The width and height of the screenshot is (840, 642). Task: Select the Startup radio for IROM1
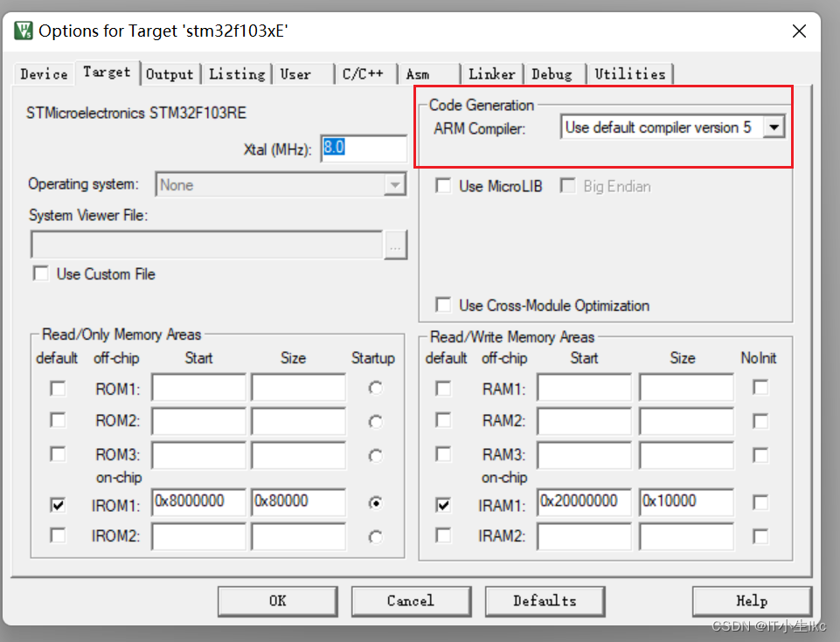pos(374,502)
